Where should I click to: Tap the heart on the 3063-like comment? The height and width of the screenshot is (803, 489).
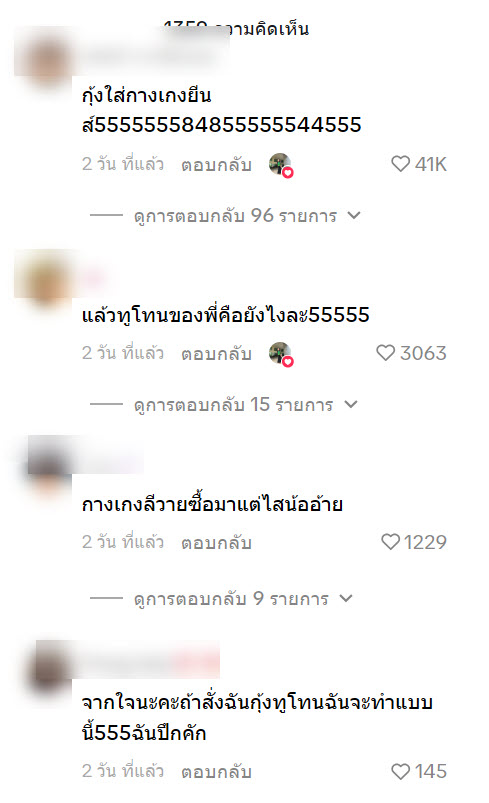[385, 353]
